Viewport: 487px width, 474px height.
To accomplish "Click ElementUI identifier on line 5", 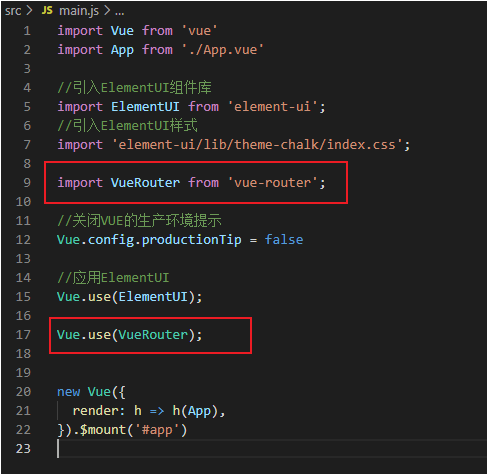I will pyautogui.click(x=145, y=107).
